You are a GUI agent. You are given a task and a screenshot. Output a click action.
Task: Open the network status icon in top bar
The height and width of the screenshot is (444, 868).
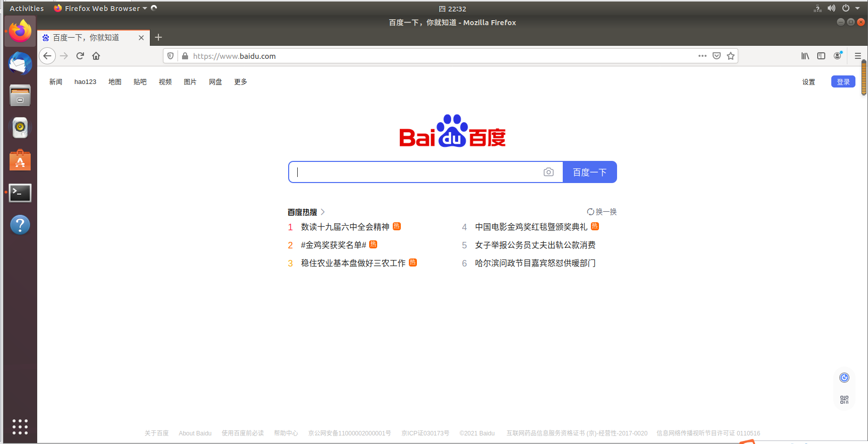coord(818,8)
